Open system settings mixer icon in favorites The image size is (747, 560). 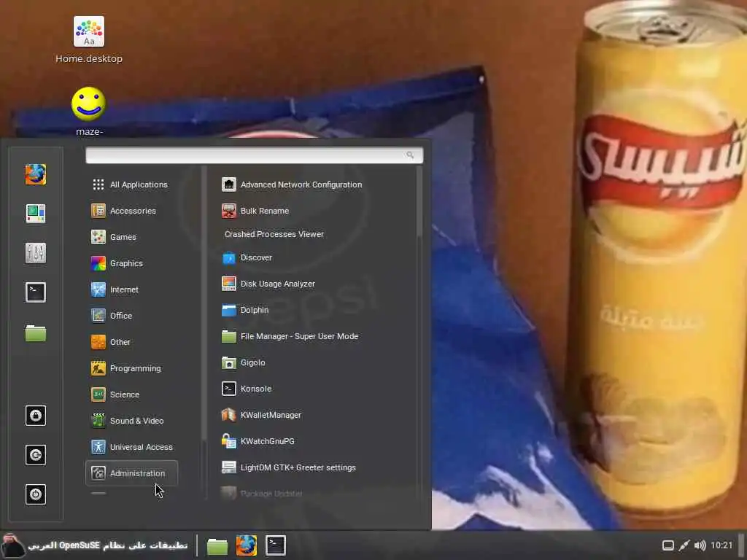coord(36,253)
